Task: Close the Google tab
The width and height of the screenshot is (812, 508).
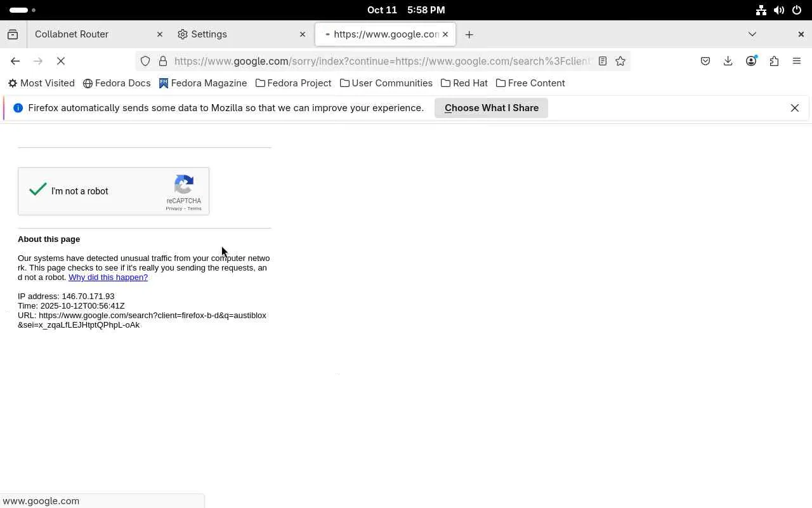Action: tap(445, 34)
